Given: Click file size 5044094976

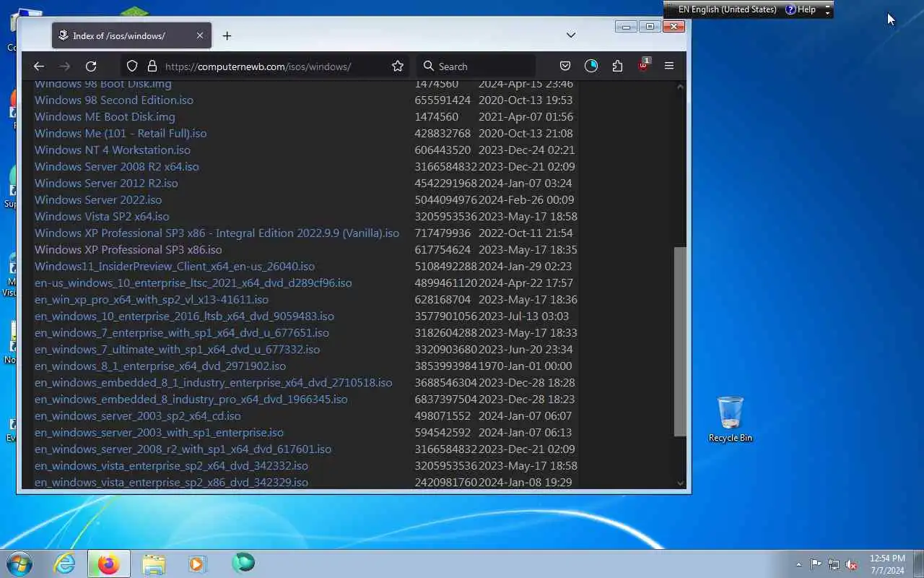Looking at the screenshot, I should coord(445,200).
